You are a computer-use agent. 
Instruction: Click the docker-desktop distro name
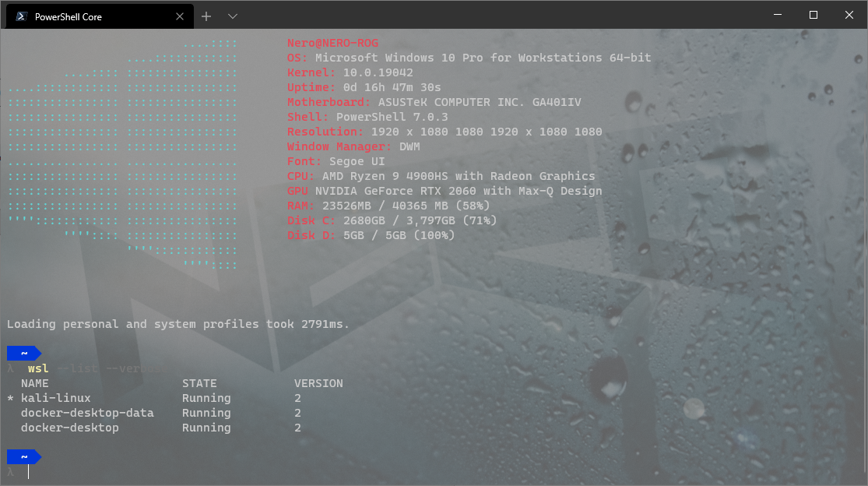70,428
